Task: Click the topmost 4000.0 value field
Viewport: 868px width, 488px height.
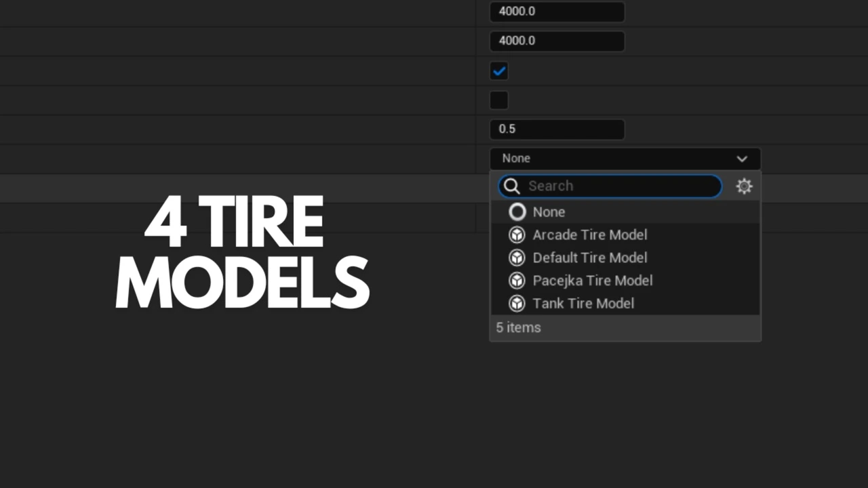Action: [x=556, y=12]
